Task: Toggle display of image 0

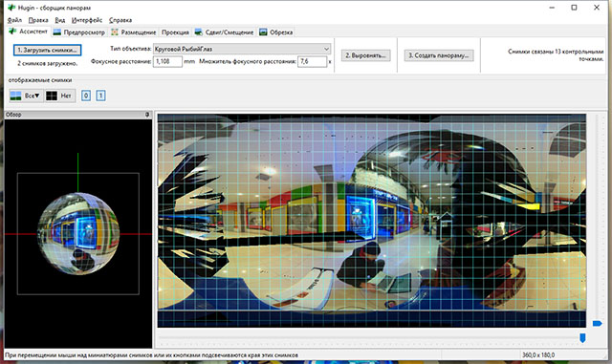Action: pos(86,96)
